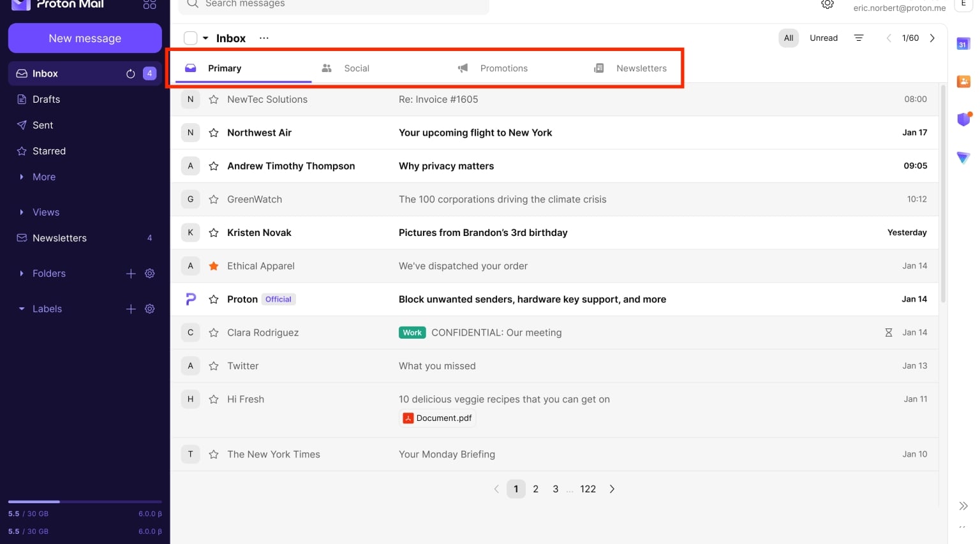Click the Work label on Clara's email
This screenshot has height=544, width=980.
coord(412,333)
